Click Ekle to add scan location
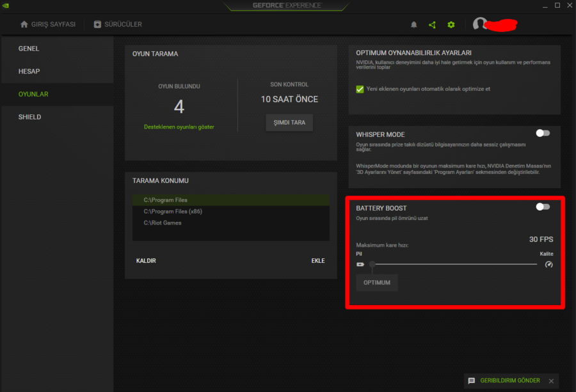Image resolution: width=576 pixels, height=392 pixels. (x=318, y=261)
